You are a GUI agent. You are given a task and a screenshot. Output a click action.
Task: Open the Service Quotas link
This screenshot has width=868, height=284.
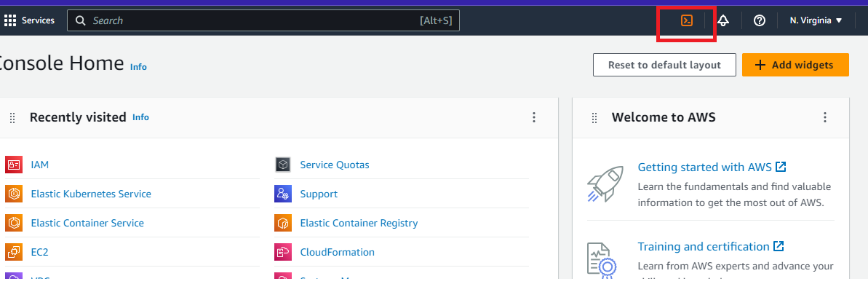(x=335, y=165)
